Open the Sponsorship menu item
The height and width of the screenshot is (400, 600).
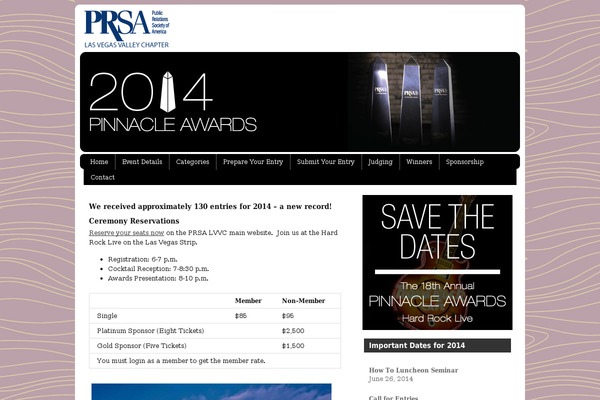pyautogui.click(x=465, y=162)
